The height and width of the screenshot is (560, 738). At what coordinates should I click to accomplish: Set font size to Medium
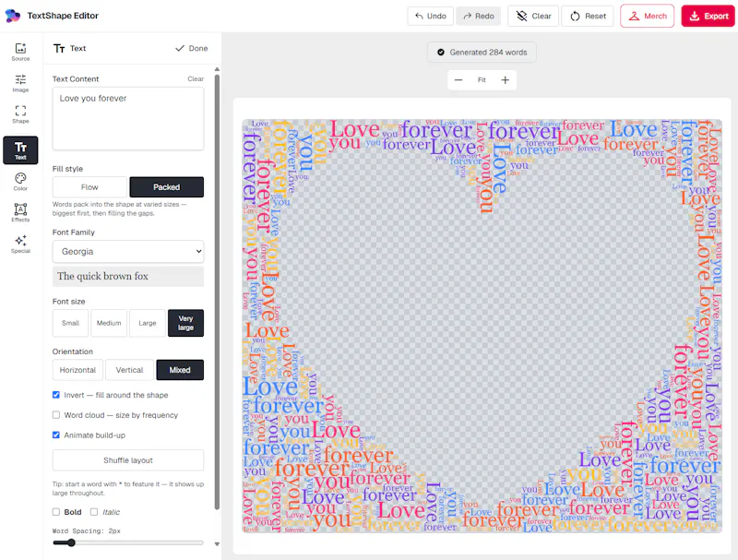109,323
